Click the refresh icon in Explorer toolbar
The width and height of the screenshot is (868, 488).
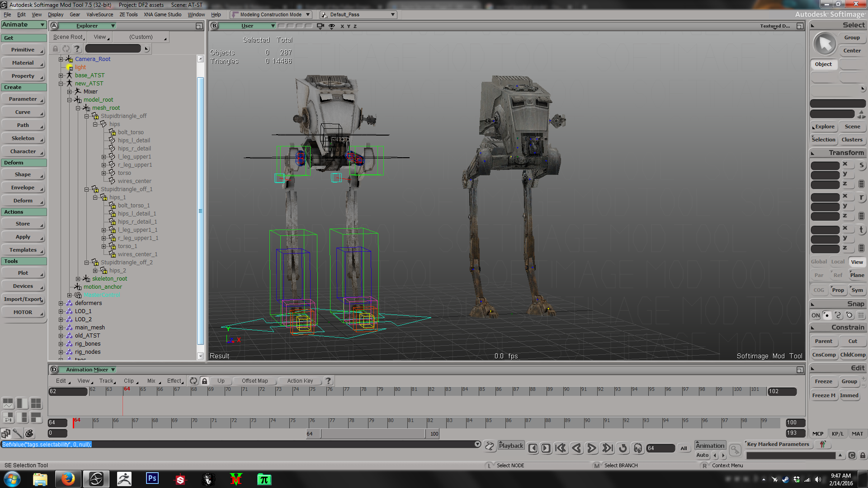click(x=66, y=48)
